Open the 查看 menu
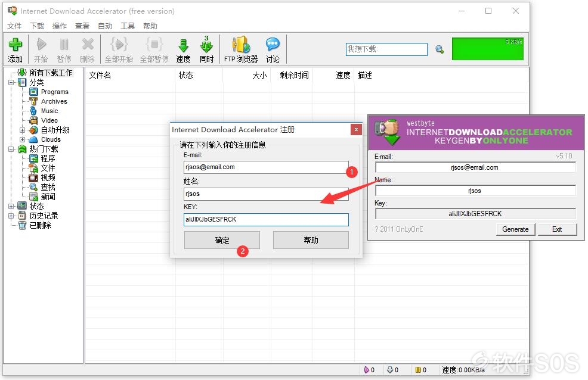The height and width of the screenshot is (380, 588). coord(82,26)
